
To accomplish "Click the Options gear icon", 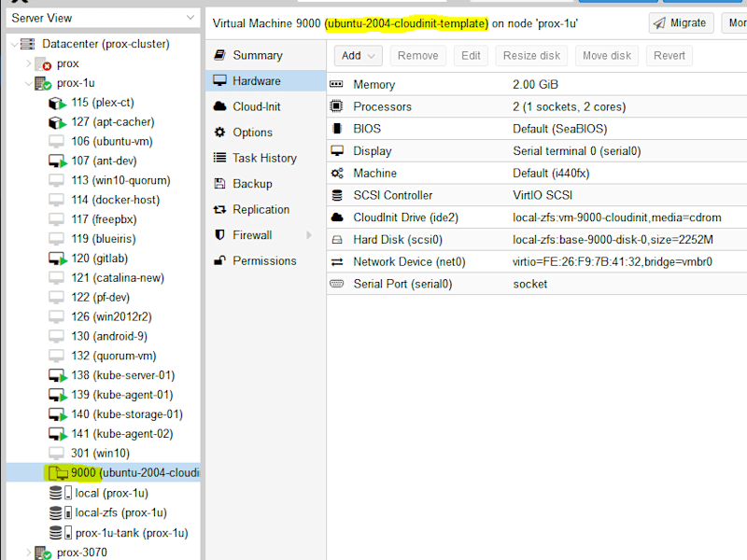I will click(x=219, y=132).
